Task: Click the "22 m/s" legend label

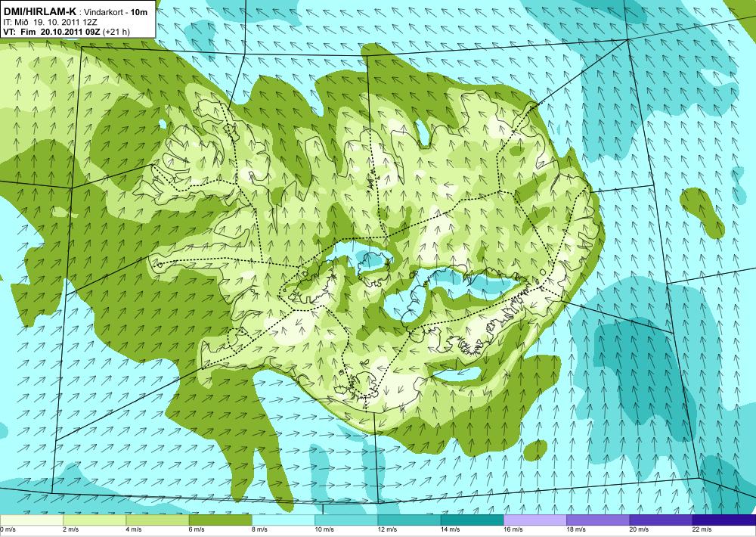Action: tap(702, 529)
